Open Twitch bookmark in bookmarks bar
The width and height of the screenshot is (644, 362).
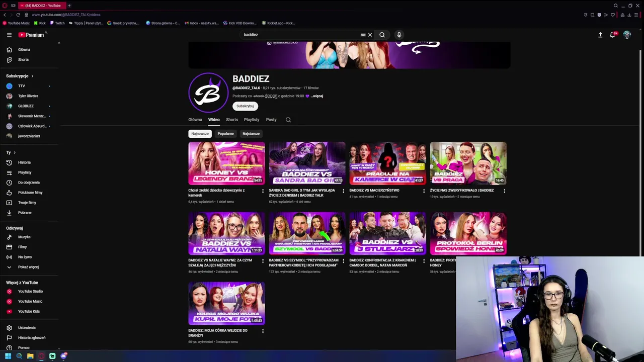click(57, 23)
